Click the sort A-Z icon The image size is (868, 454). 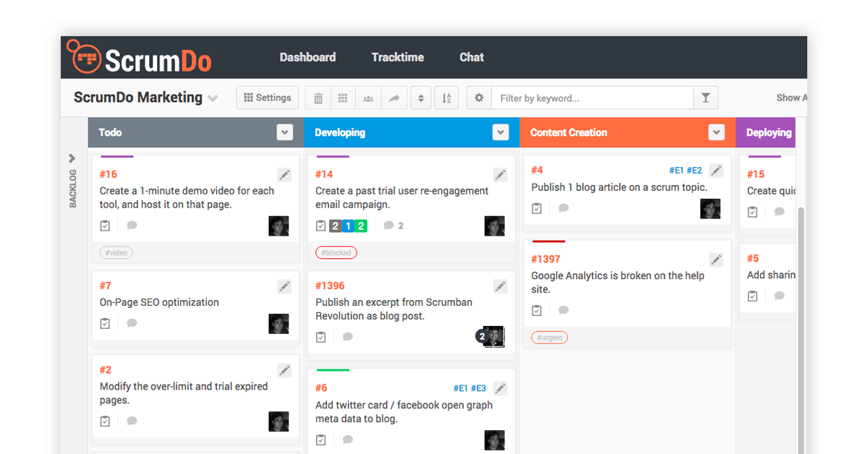[x=446, y=98]
